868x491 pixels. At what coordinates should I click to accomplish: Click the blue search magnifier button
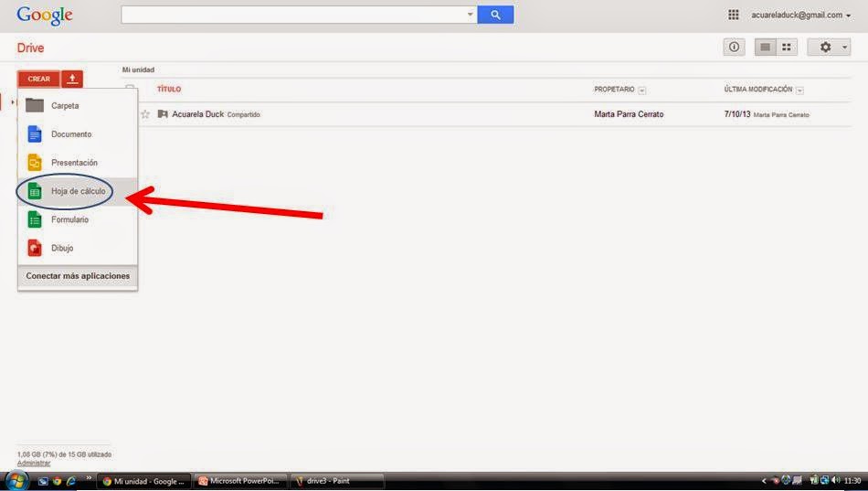(495, 15)
